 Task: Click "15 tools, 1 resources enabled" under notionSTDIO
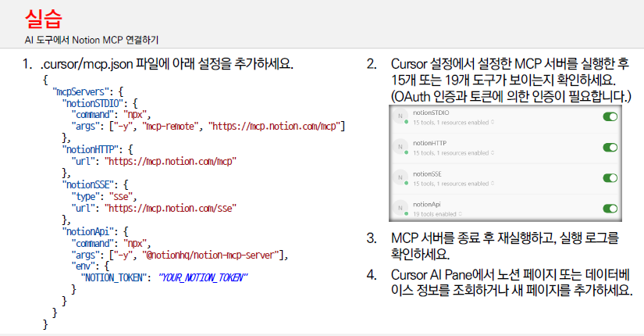click(x=451, y=123)
